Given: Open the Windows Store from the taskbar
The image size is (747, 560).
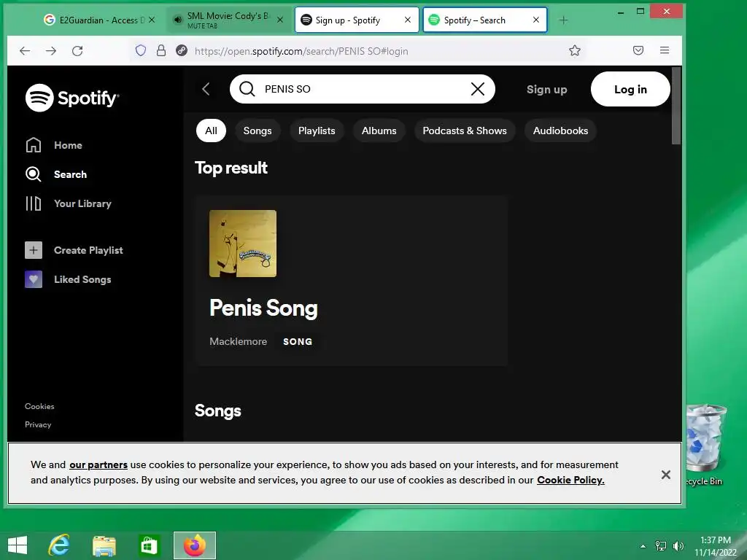Looking at the screenshot, I should [149, 545].
